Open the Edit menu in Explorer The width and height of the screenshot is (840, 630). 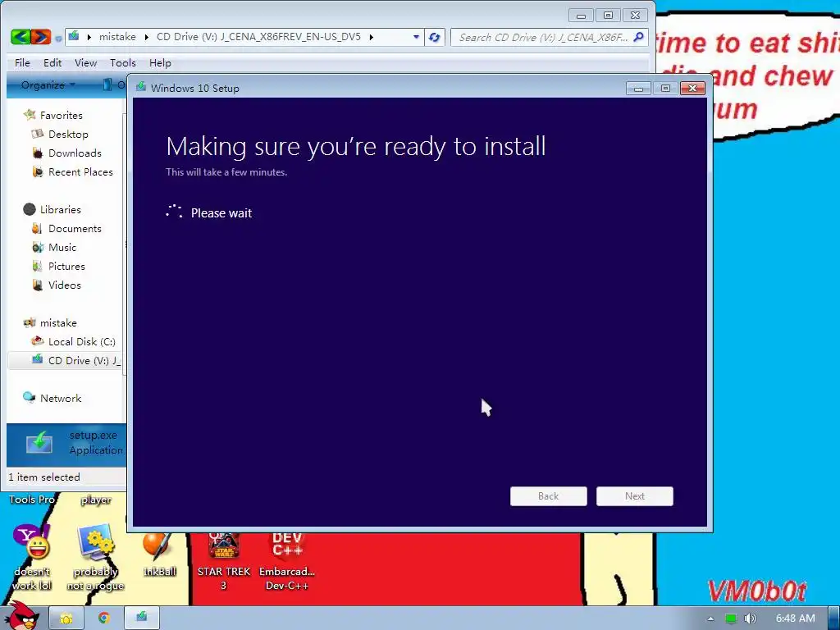coord(52,62)
